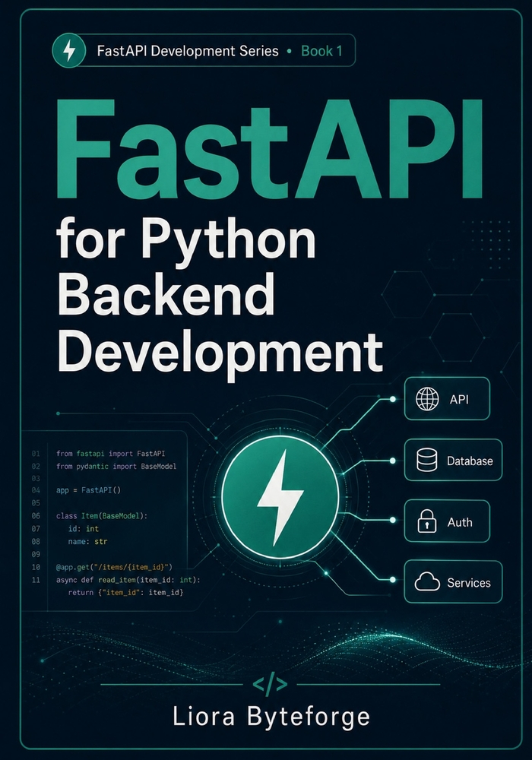Click code line 'from fastapi import FastAPI'
The height and width of the screenshot is (760, 532).
tap(110, 454)
